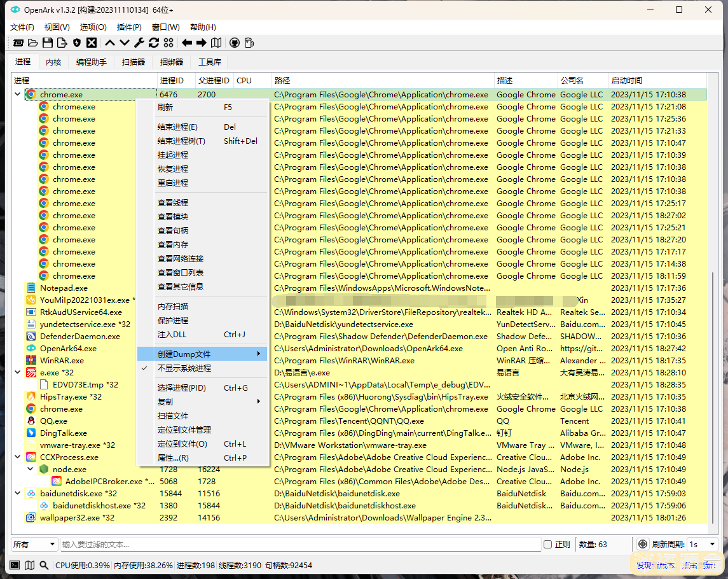The width and height of the screenshot is (728, 579).
Task: Click the DingTalk.exe process icon
Action: [31, 433]
